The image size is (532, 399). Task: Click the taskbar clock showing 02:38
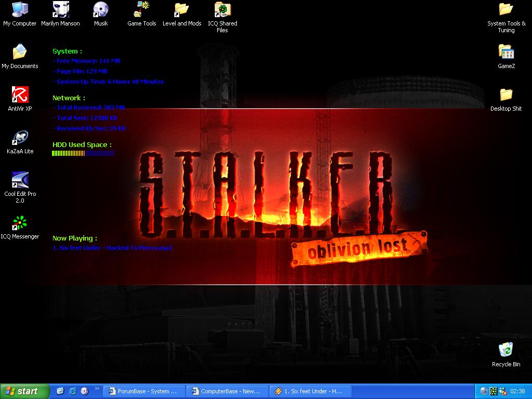click(518, 391)
